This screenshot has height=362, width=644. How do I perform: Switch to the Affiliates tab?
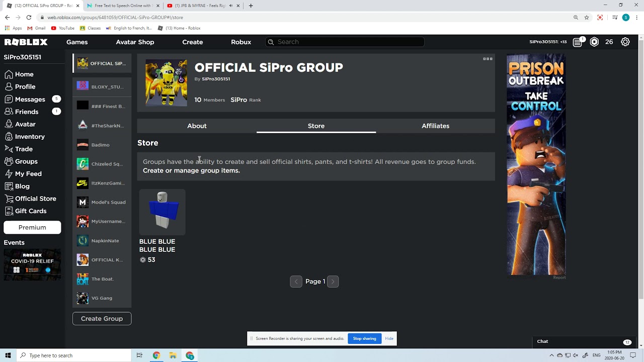pos(435,126)
